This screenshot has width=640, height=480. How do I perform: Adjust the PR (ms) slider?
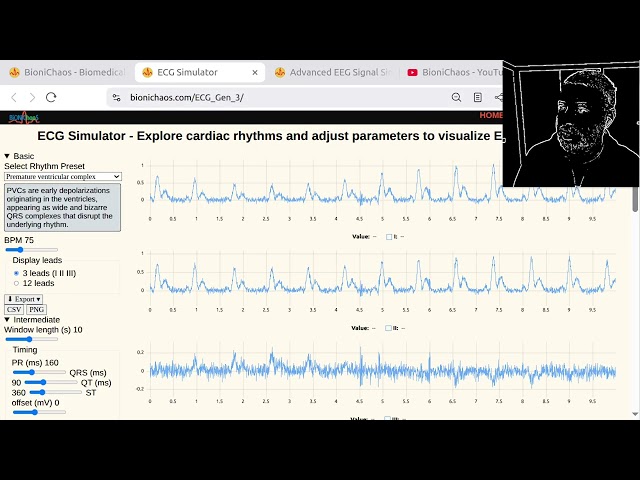pyautogui.click(x=39, y=372)
